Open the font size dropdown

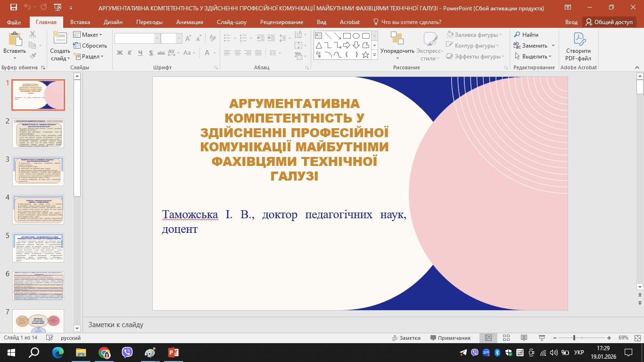pos(179,38)
